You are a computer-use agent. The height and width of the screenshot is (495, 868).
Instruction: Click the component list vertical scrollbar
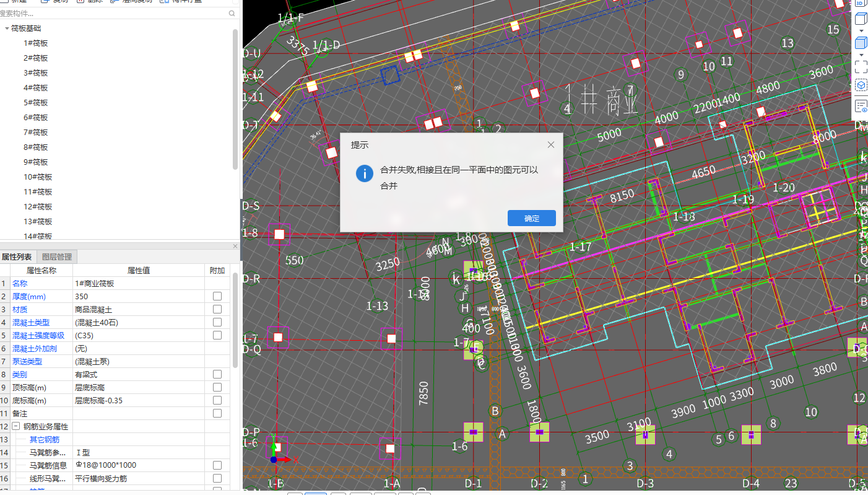235,99
